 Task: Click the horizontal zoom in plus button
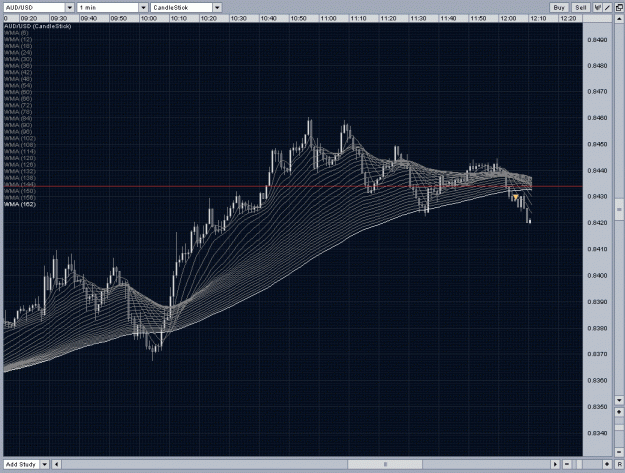tap(607, 464)
